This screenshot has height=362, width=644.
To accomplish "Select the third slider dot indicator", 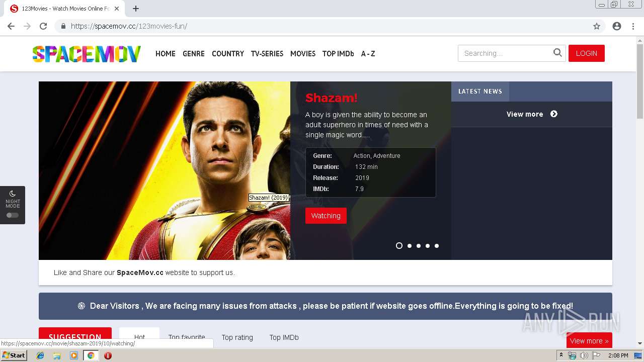I will (419, 246).
